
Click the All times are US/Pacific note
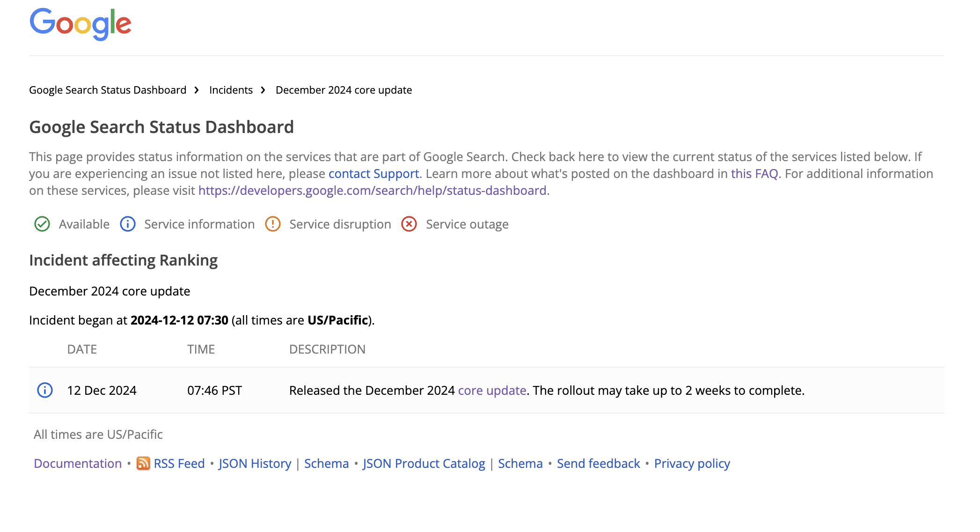coord(98,435)
